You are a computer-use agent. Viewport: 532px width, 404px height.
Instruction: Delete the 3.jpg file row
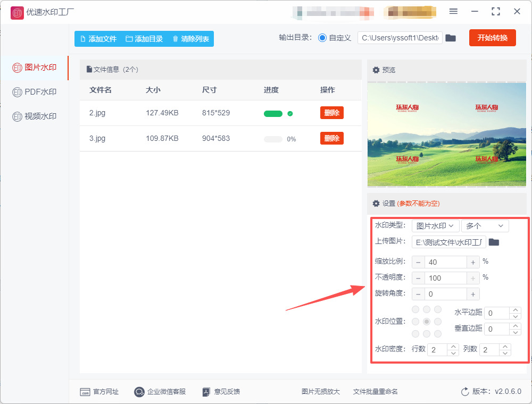pos(331,138)
